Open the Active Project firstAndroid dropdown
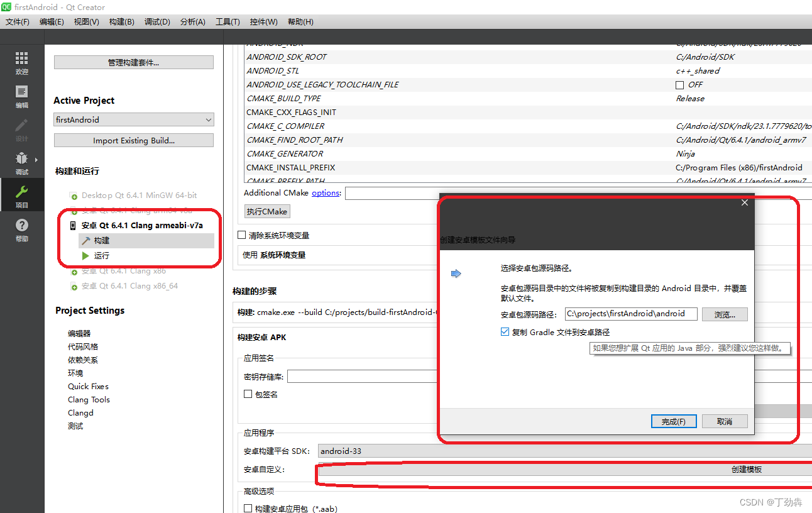812x513 pixels. coord(134,119)
